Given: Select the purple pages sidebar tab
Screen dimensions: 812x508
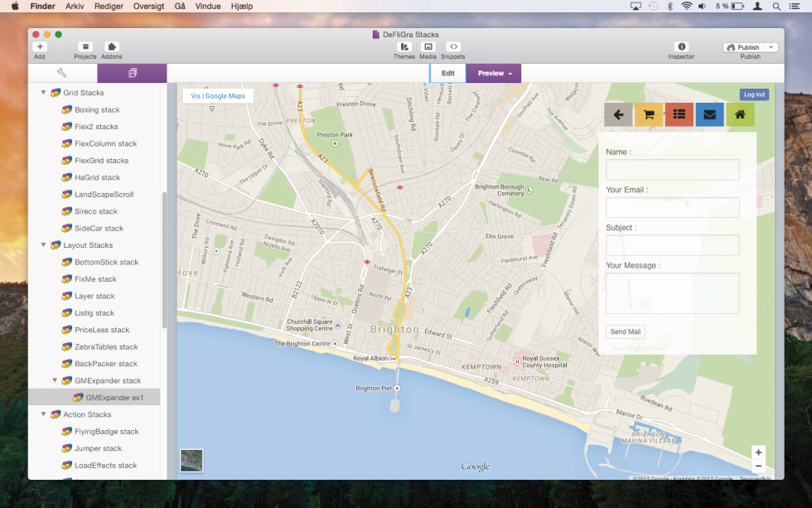Looking at the screenshot, I should pyautogui.click(x=132, y=73).
